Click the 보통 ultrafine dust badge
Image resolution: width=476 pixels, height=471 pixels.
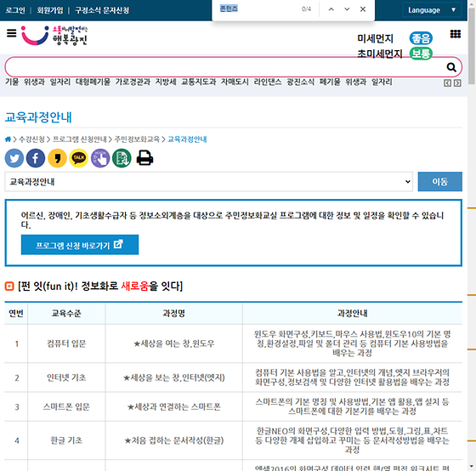pyautogui.click(x=421, y=54)
